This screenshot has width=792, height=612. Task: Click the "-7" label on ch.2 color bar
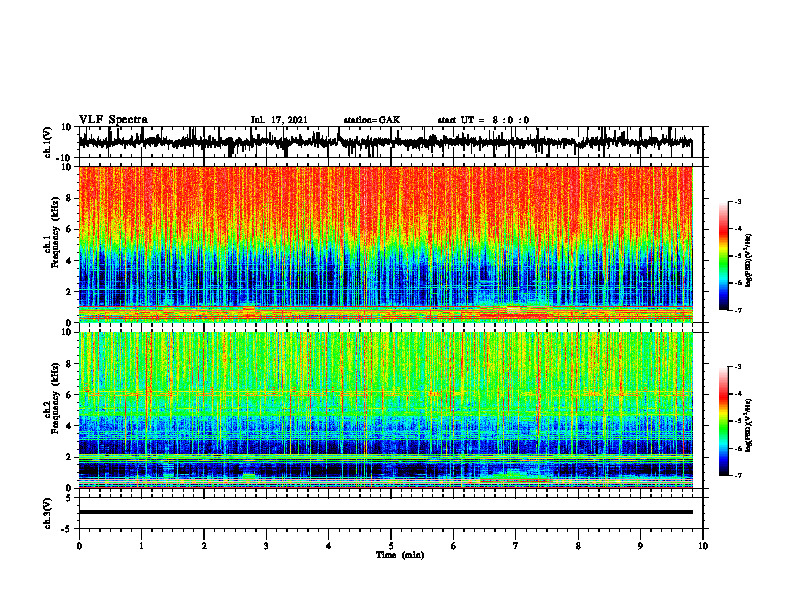737,476
